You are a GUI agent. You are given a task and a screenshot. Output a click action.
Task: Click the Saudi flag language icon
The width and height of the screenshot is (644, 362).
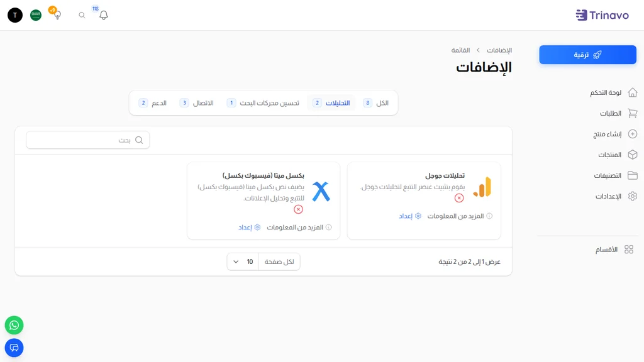point(36,15)
